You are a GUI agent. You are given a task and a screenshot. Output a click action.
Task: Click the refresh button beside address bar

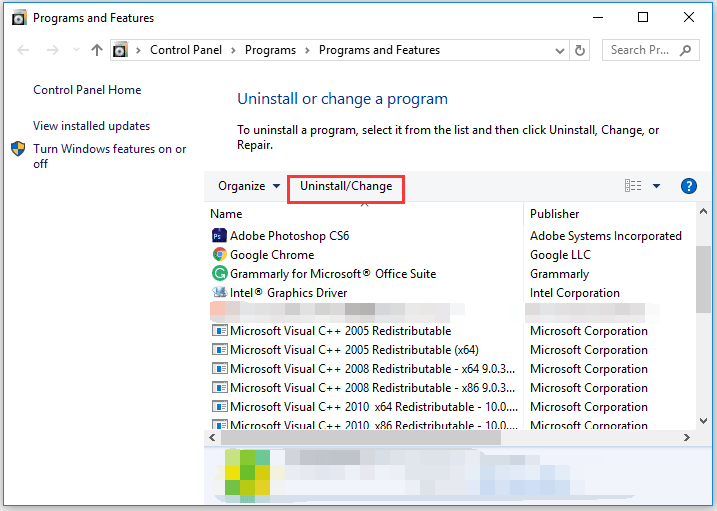[580, 50]
